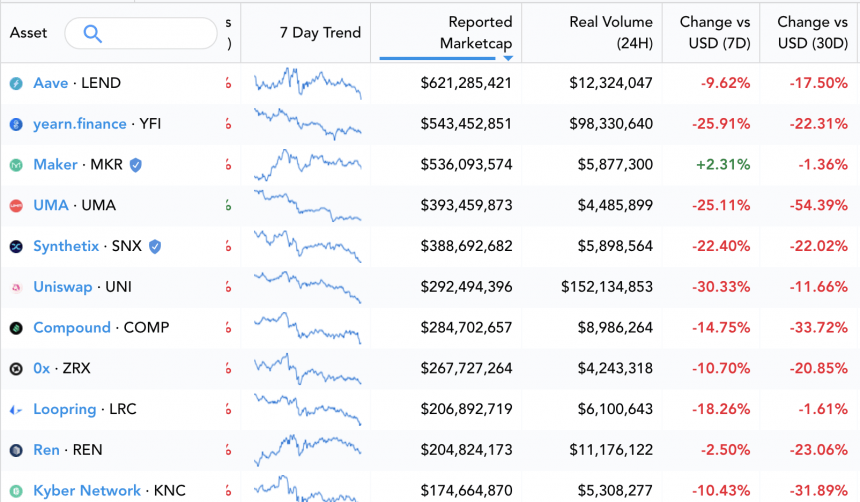
Task: Click the Maker 7 day trend sparkline
Action: point(307,165)
